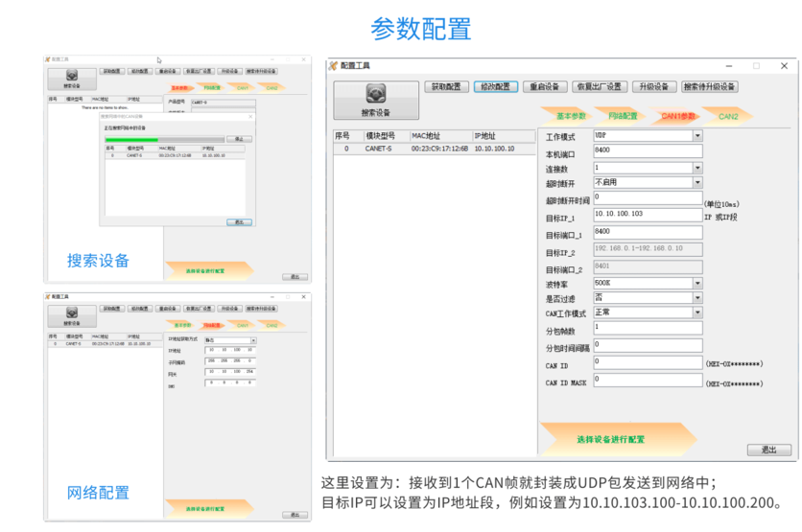Select CAN1 tab in 网络配置 small window
This screenshot has width=802, height=532.
pos(243,325)
